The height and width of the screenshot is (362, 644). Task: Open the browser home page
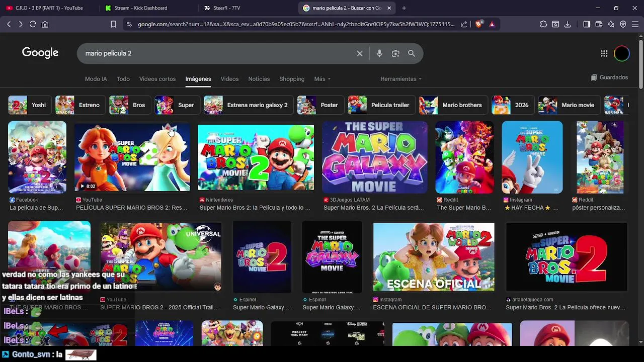coord(45,24)
